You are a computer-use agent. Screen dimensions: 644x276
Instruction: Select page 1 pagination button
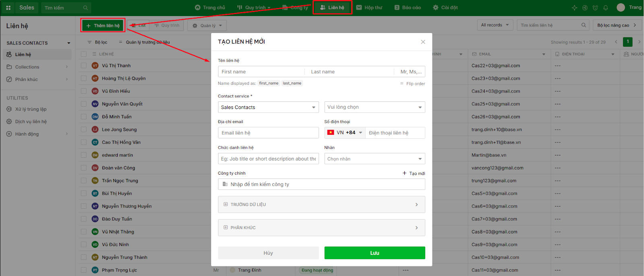tap(628, 42)
